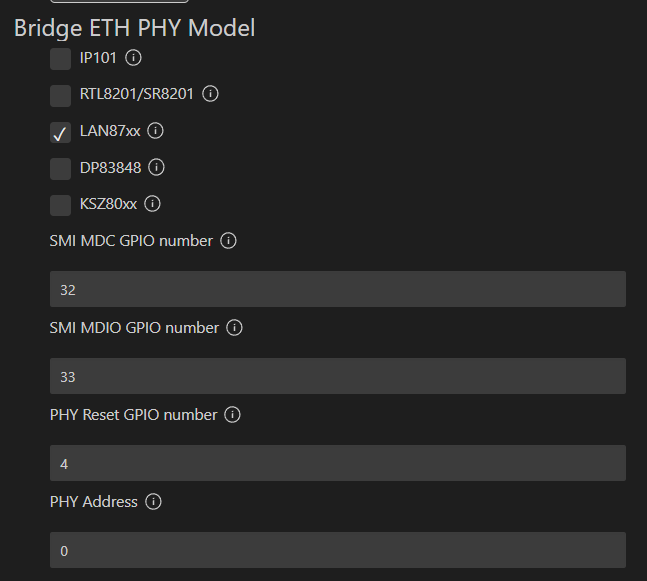Show SMI MDIO GPIO number info icon
647x581 pixels.
tap(234, 328)
